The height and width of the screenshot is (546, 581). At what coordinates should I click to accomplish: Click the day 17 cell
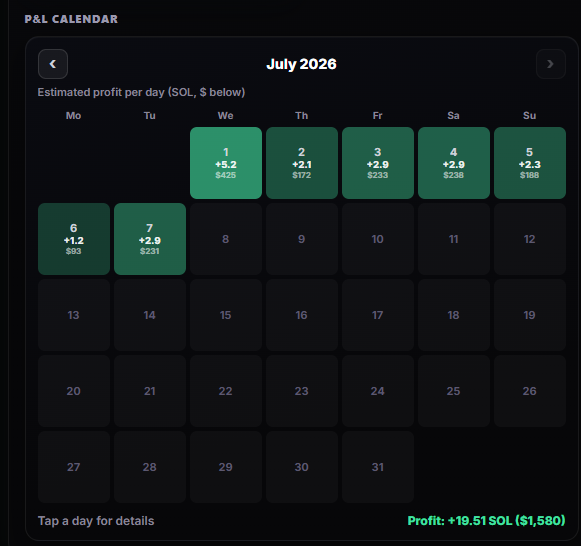pyautogui.click(x=378, y=315)
